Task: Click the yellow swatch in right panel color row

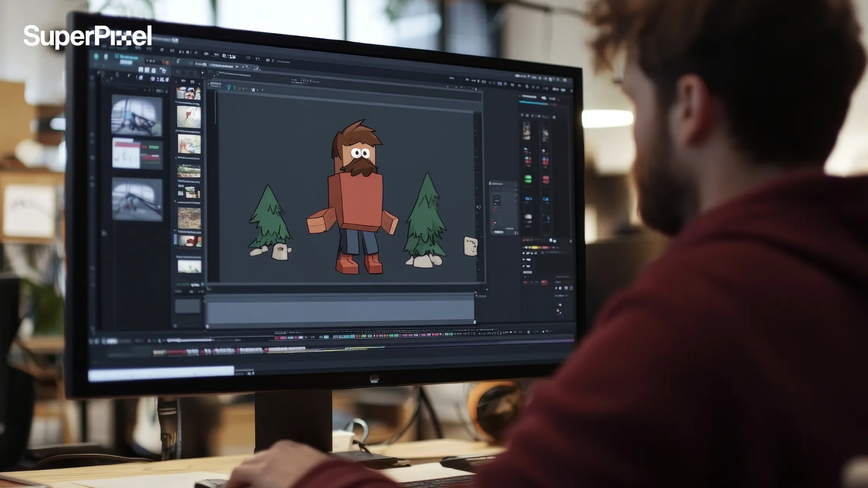Action: click(534, 247)
